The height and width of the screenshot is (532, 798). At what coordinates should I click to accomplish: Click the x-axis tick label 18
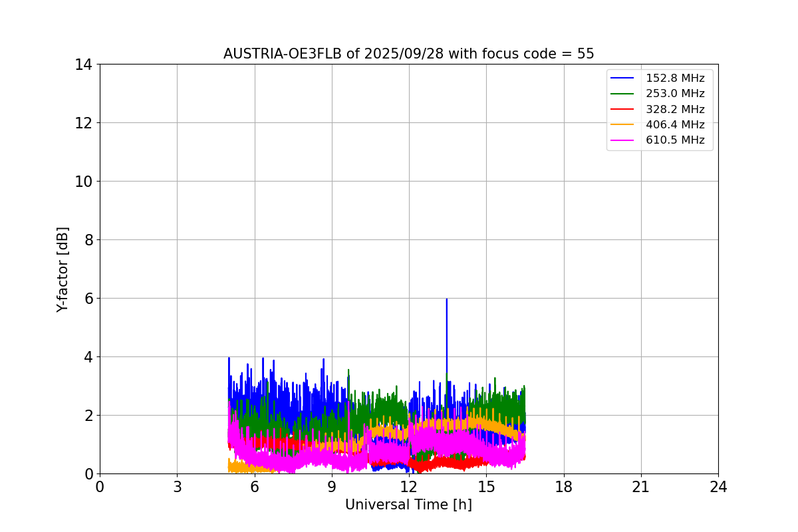pyautogui.click(x=564, y=487)
